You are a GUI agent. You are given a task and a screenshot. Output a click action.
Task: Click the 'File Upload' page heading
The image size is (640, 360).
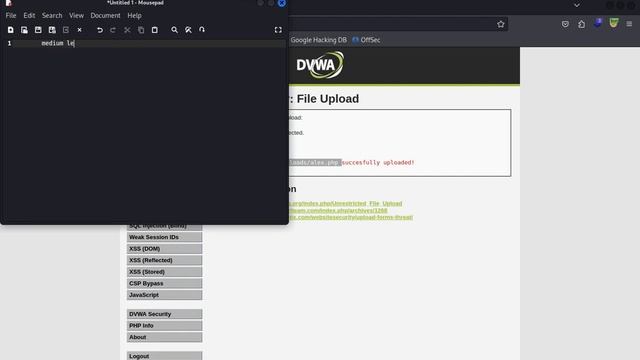[328, 99]
